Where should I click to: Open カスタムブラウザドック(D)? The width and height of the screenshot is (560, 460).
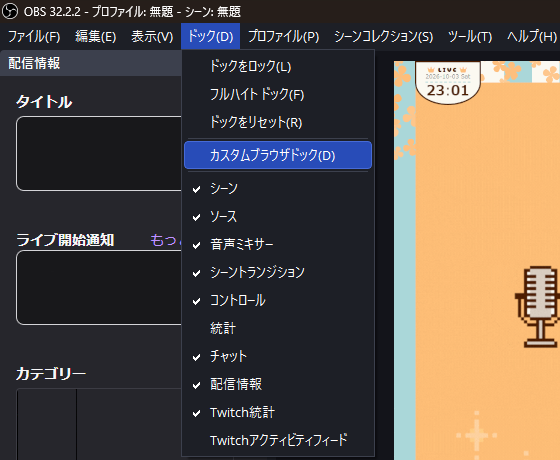278,155
